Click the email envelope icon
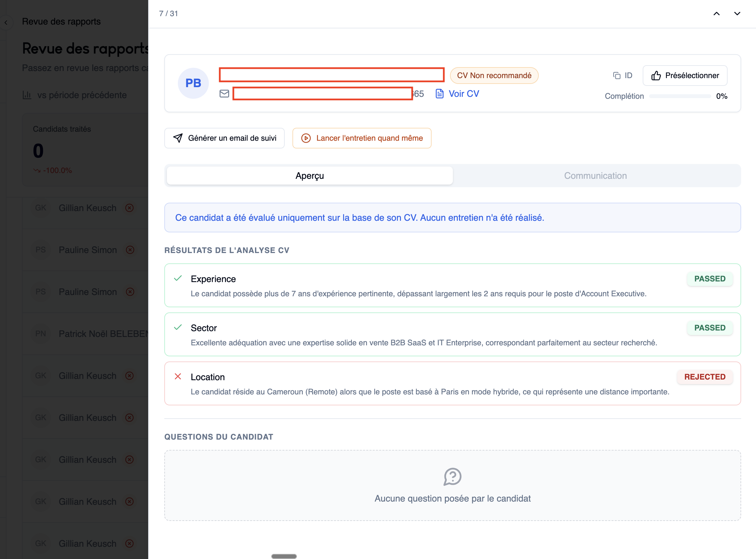 tap(224, 94)
